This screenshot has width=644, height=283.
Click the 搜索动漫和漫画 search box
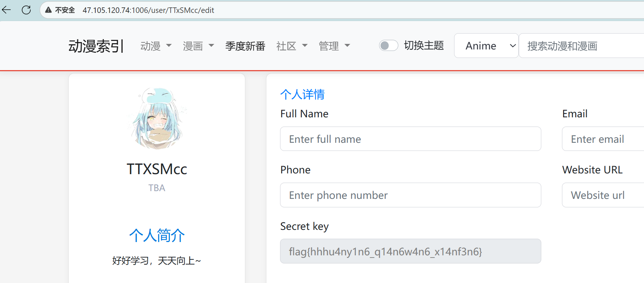582,46
